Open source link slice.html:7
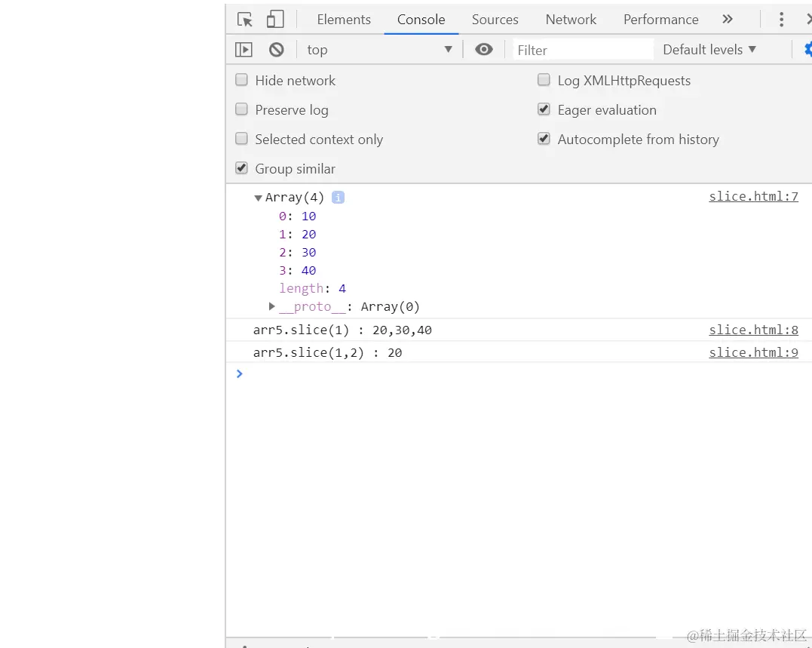Image resolution: width=812 pixels, height=648 pixels. pos(753,196)
